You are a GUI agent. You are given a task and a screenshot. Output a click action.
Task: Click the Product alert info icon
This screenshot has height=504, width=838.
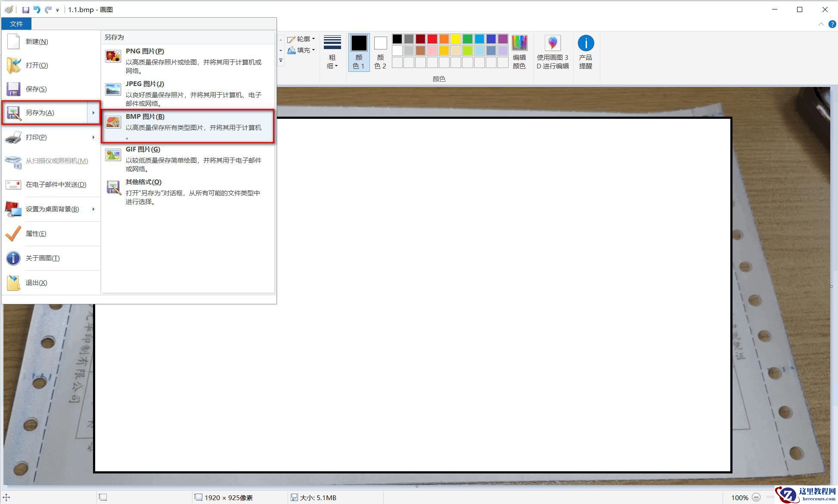click(585, 43)
